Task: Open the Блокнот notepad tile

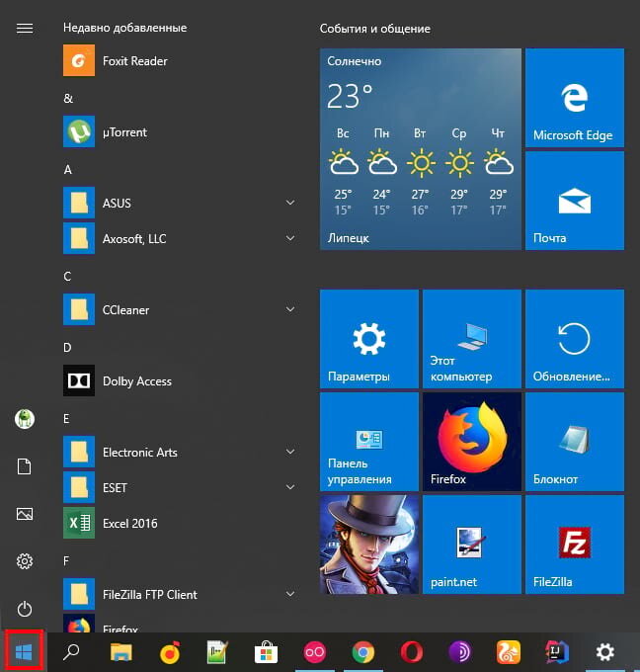Action: [x=575, y=442]
